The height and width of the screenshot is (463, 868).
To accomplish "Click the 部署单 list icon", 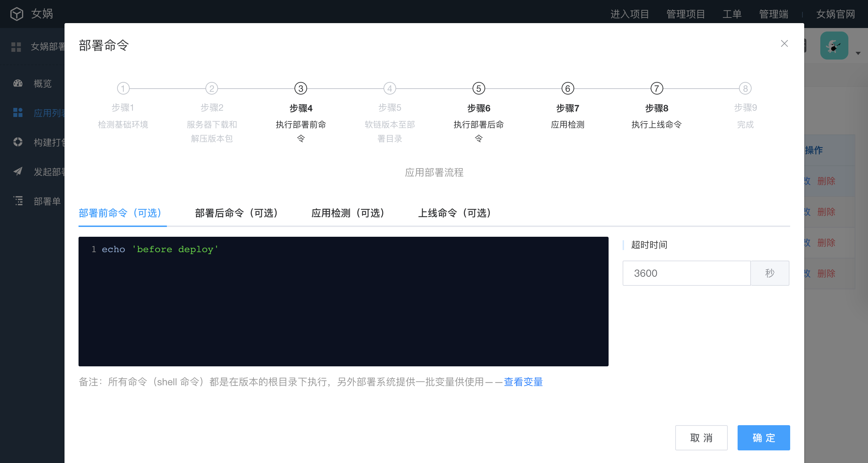I will pos(18,201).
